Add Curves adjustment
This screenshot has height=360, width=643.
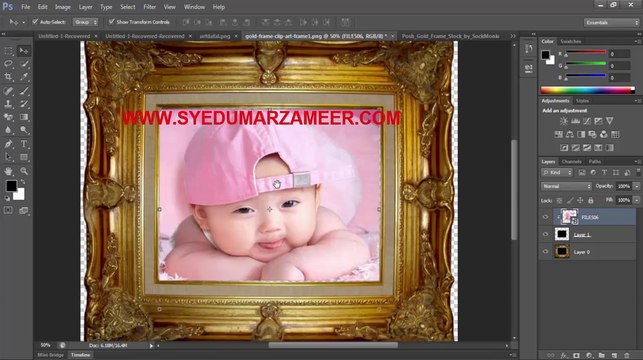pos(587,121)
